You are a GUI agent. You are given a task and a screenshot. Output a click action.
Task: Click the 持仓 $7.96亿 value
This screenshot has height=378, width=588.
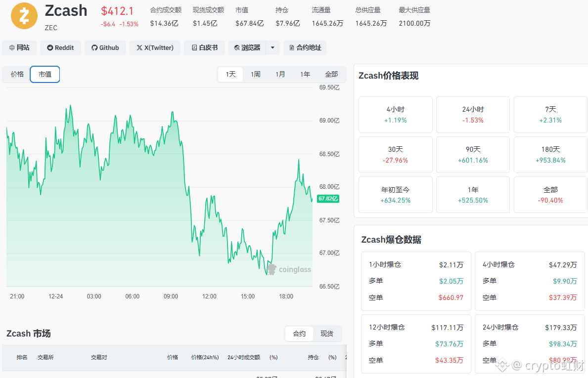pyautogui.click(x=288, y=23)
